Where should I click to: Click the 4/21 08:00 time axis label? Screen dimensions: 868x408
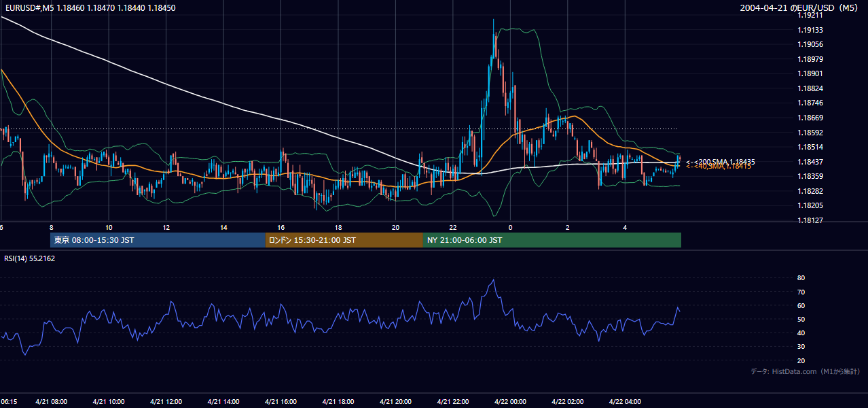(x=51, y=401)
